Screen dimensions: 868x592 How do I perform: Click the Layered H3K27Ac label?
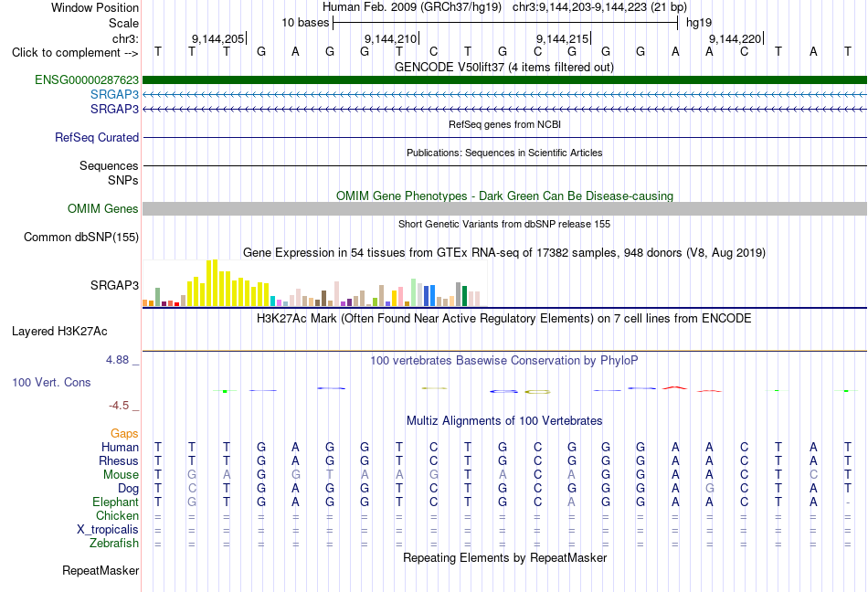[59, 332]
